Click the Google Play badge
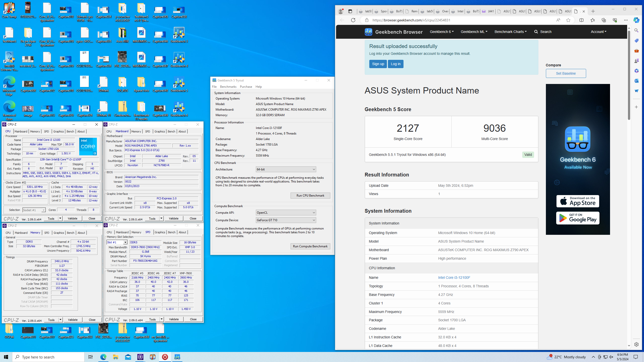Image resolution: width=644 pixels, height=362 pixels. tap(578, 218)
